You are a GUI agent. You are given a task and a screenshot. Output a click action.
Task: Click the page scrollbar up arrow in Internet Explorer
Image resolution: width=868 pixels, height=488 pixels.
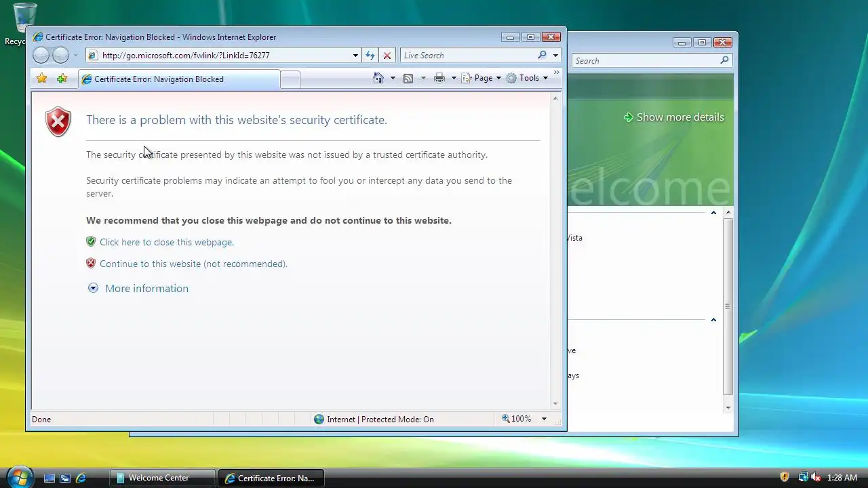555,98
